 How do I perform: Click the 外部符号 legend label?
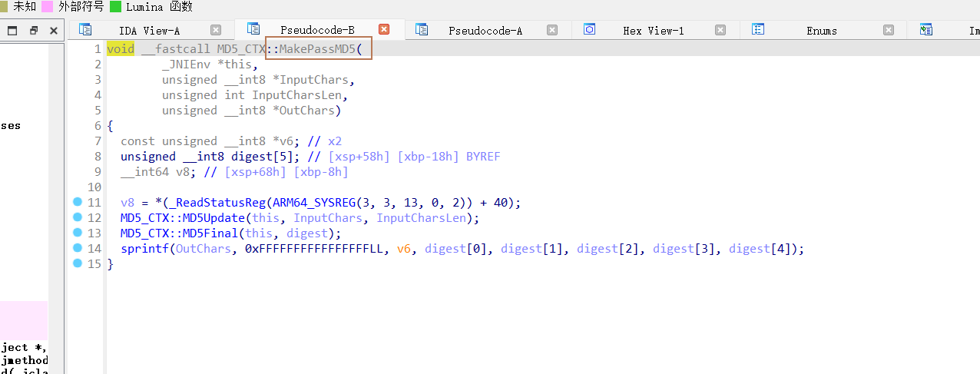[81, 7]
